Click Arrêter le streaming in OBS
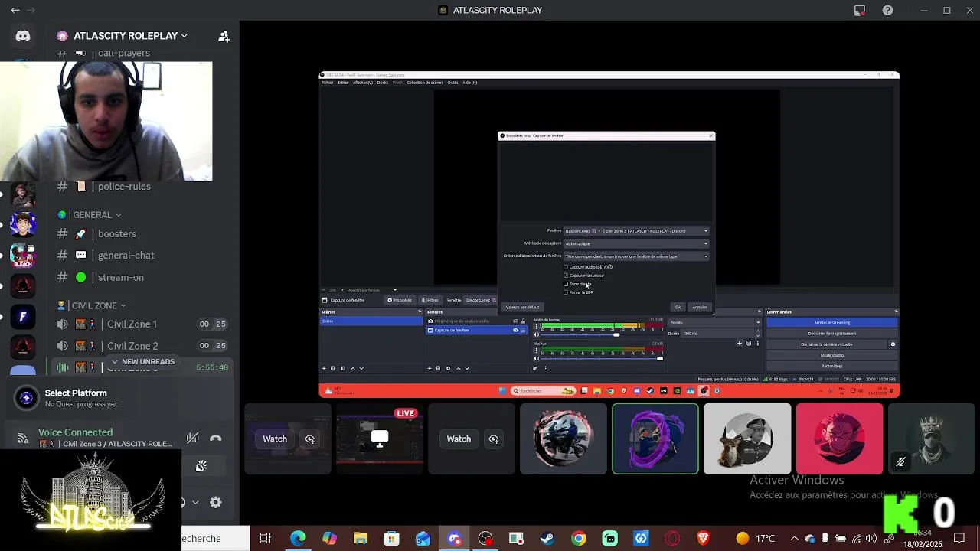Image resolution: width=980 pixels, height=551 pixels. click(831, 323)
